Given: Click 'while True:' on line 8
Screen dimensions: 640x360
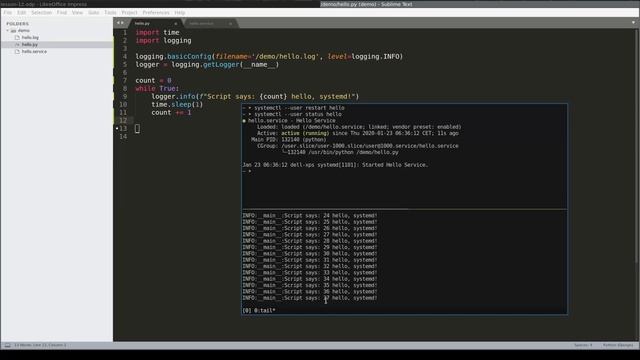Looking at the screenshot, I should coord(157,89).
